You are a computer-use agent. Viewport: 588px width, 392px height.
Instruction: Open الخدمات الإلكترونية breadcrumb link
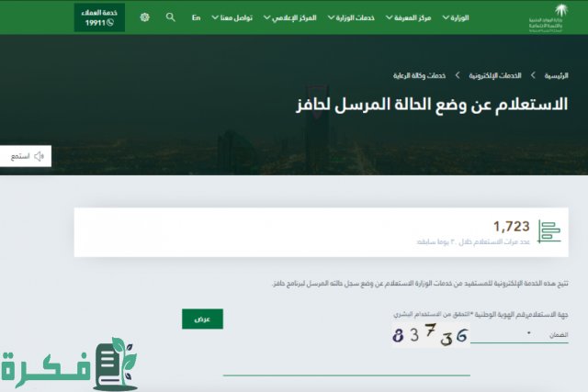tap(495, 75)
